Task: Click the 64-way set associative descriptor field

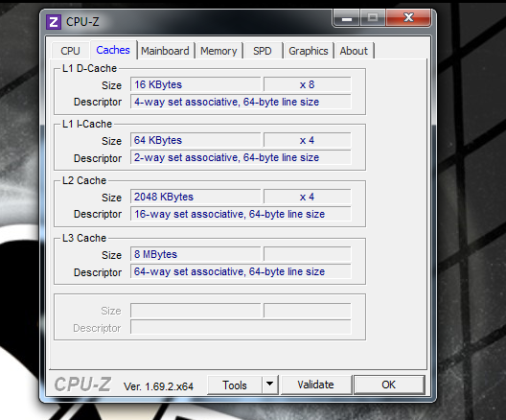Action: coord(241,271)
